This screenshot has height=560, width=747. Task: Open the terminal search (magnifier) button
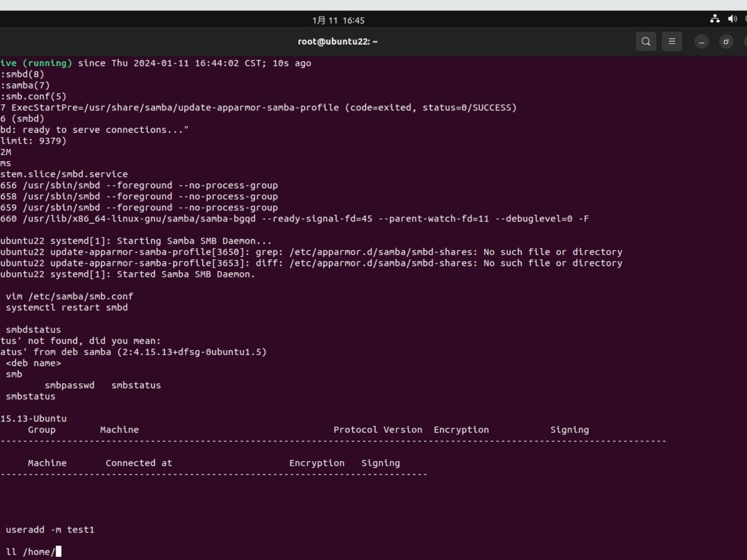(x=646, y=42)
